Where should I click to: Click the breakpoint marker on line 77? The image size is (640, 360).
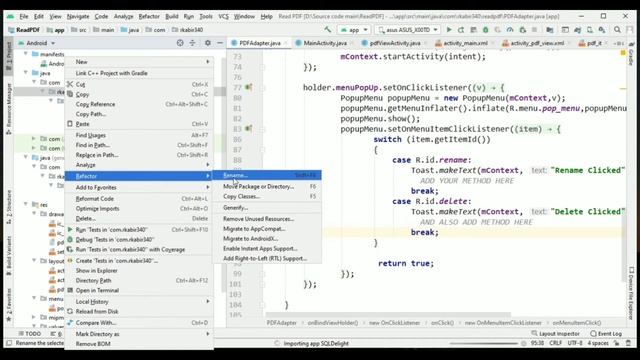click(x=249, y=87)
